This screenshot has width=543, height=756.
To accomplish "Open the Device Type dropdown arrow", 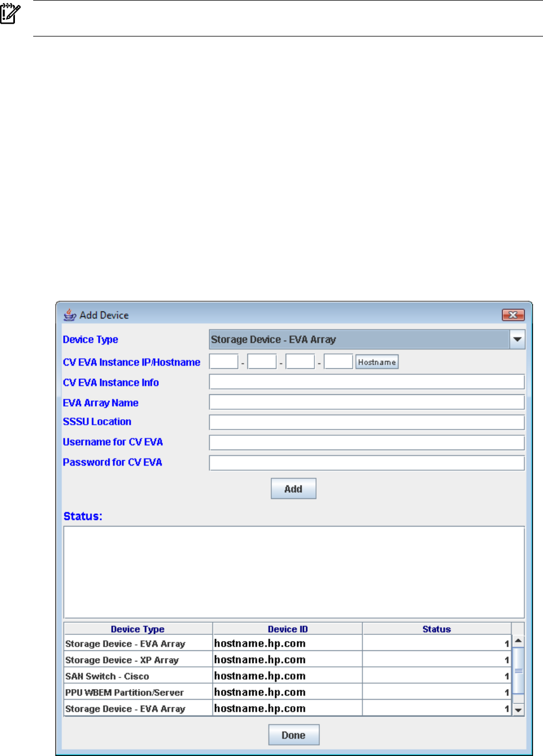I will (x=517, y=340).
